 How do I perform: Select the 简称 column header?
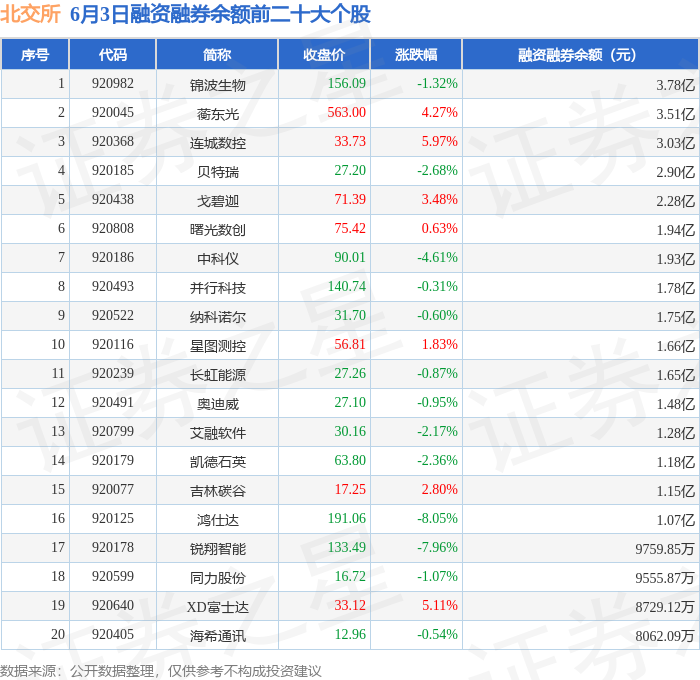coord(217,54)
